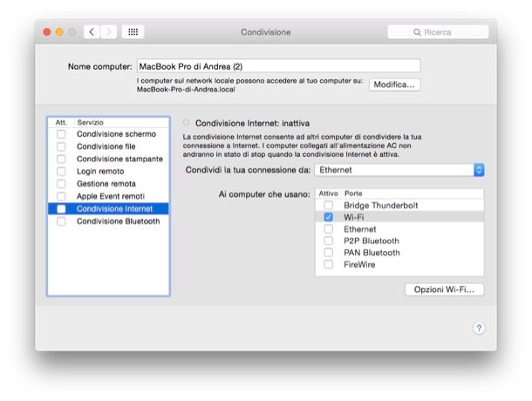The height and width of the screenshot is (401, 532).
Task: Check the Bridge Thunderbolt port box
Action: (328, 205)
